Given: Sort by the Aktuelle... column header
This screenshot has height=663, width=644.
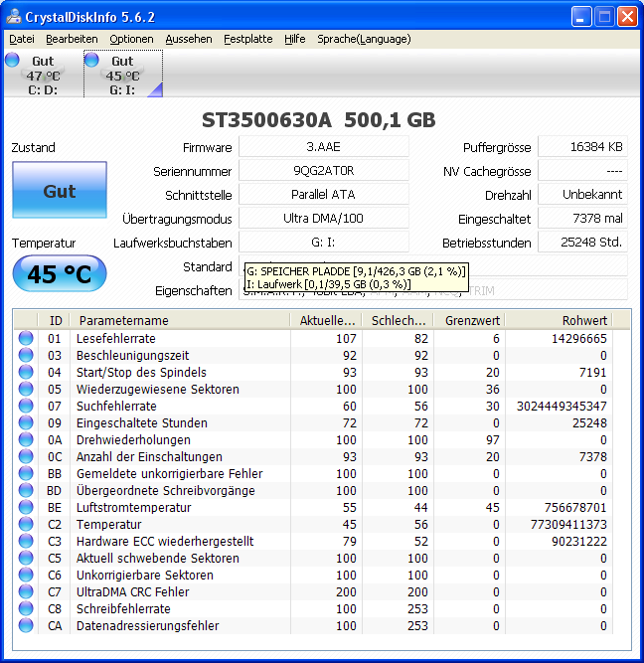Looking at the screenshot, I should [x=326, y=320].
